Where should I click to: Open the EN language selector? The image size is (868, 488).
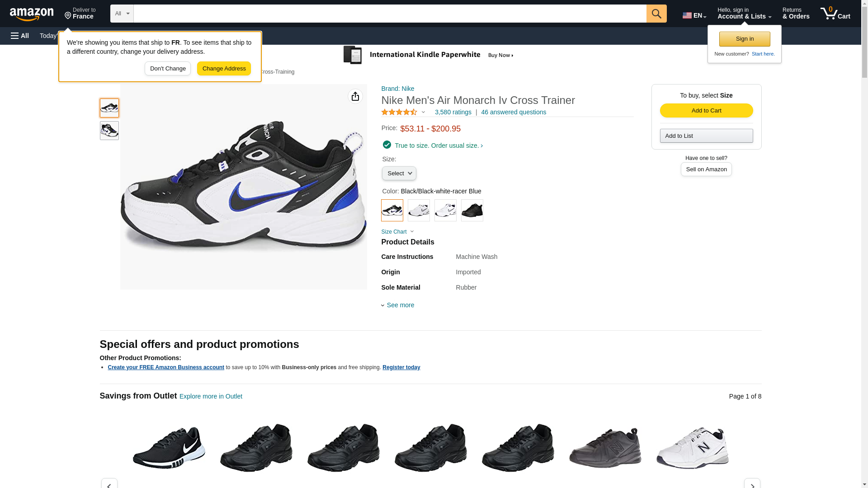click(694, 15)
